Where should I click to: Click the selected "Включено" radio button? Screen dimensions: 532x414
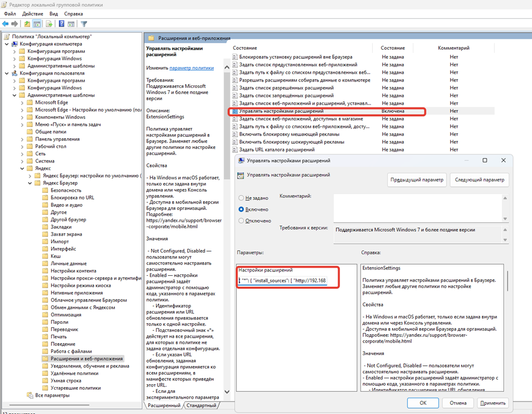pyautogui.click(x=241, y=209)
